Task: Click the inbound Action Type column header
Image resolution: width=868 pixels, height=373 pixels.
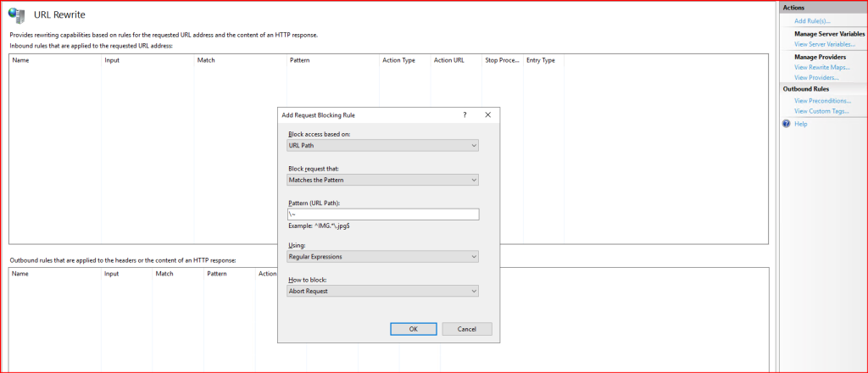Action: [x=398, y=60]
